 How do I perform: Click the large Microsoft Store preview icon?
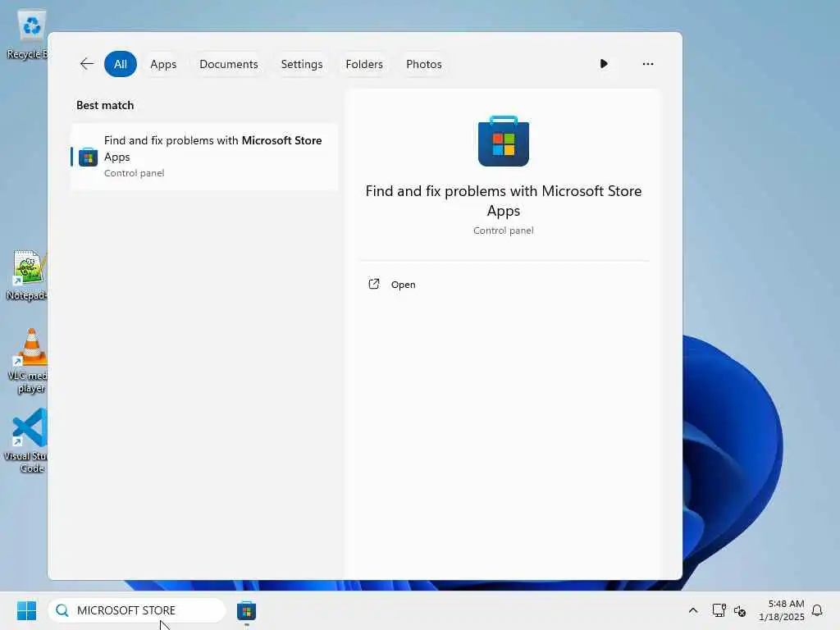pos(504,141)
